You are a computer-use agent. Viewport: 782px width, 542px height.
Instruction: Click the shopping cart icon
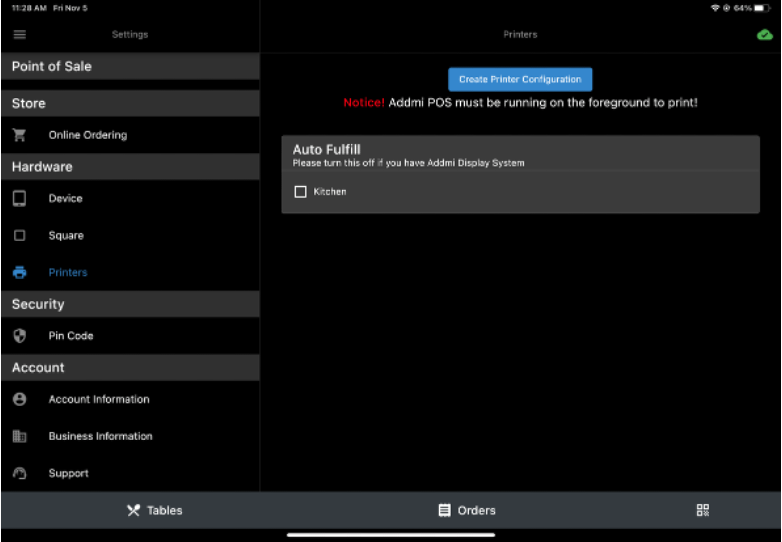[x=19, y=135]
